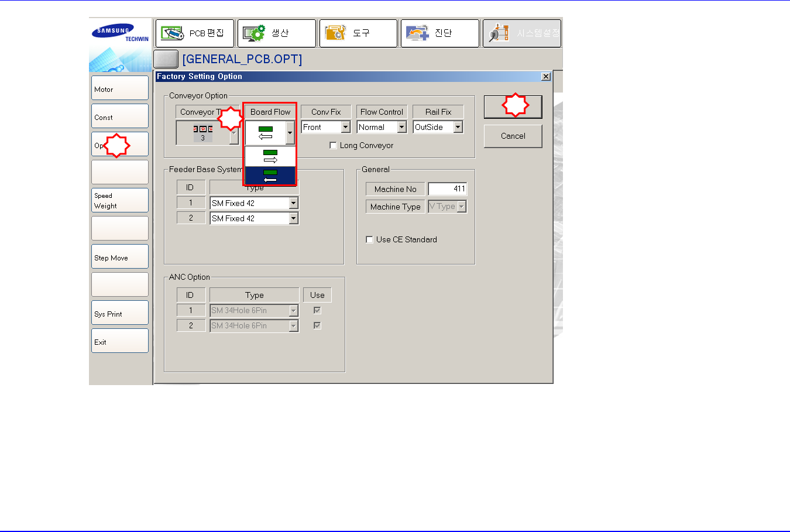The height and width of the screenshot is (532, 790).
Task: Click the Use column header in ANC Option
Action: click(317, 295)
